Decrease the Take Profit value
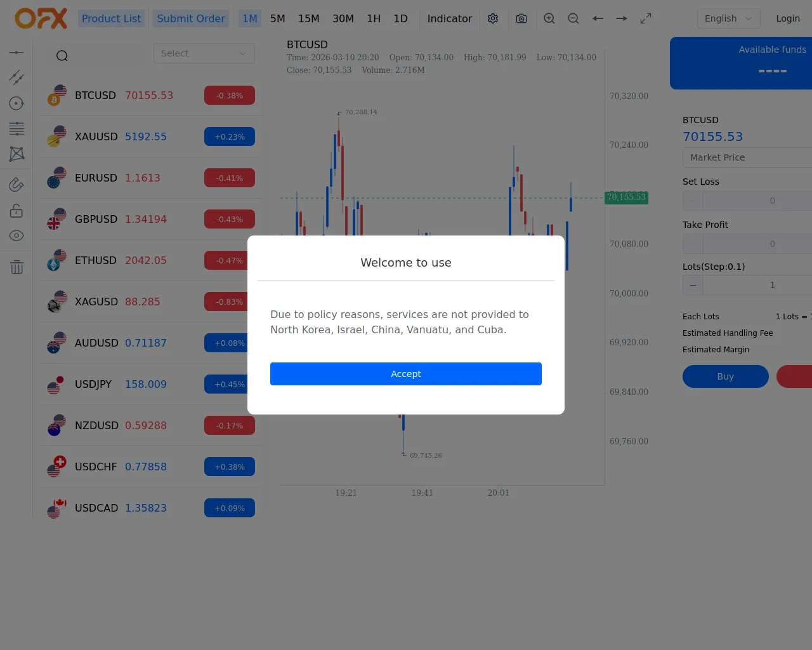 693,244
